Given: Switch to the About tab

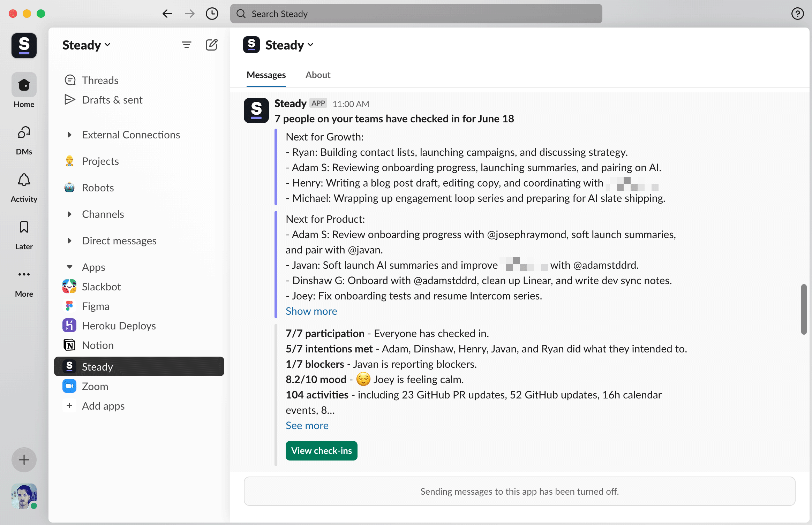Looking at the screenshot, I should [318, 75].
